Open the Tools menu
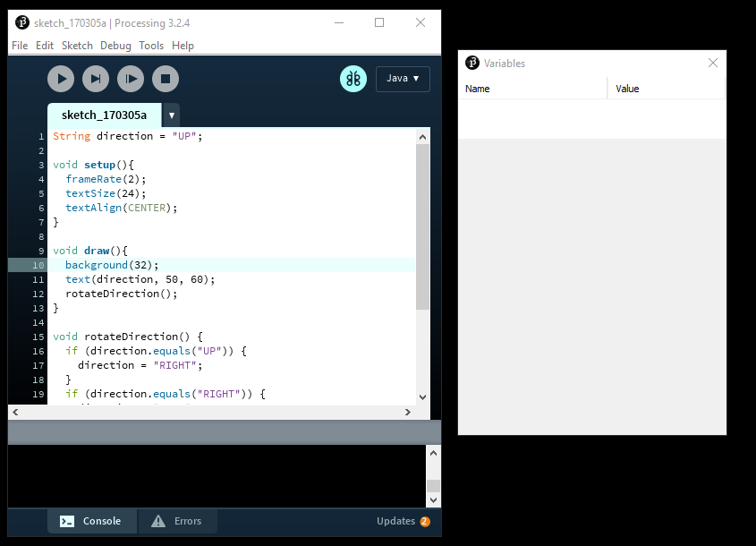Viewport: 756px width, 546px height. [x=151, y=46]
